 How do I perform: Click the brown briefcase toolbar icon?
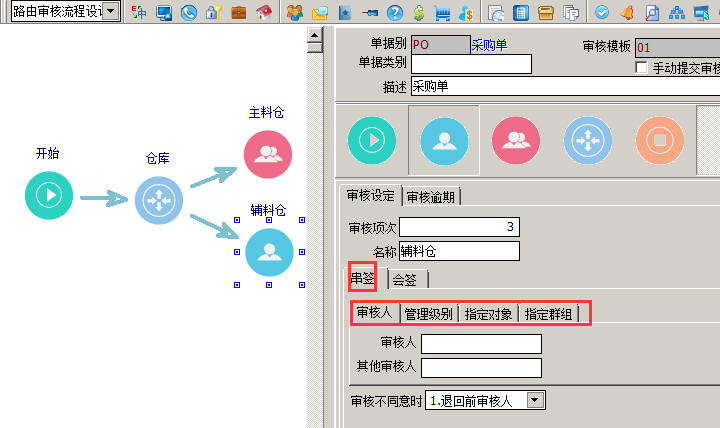tap(239, 12)
